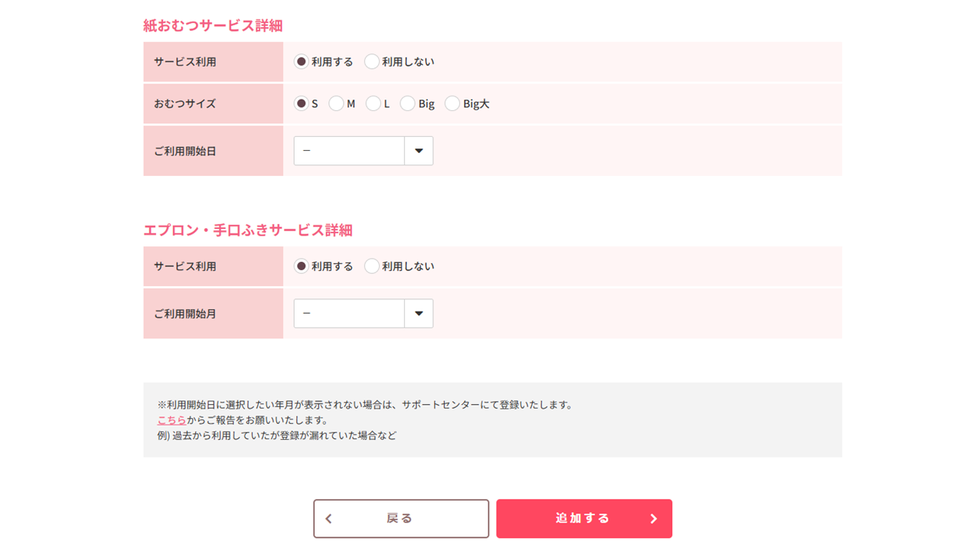Open the ご利用開始日 date dropdown
The width and height of the screenshot is (980, 551).
coord(350,151)
